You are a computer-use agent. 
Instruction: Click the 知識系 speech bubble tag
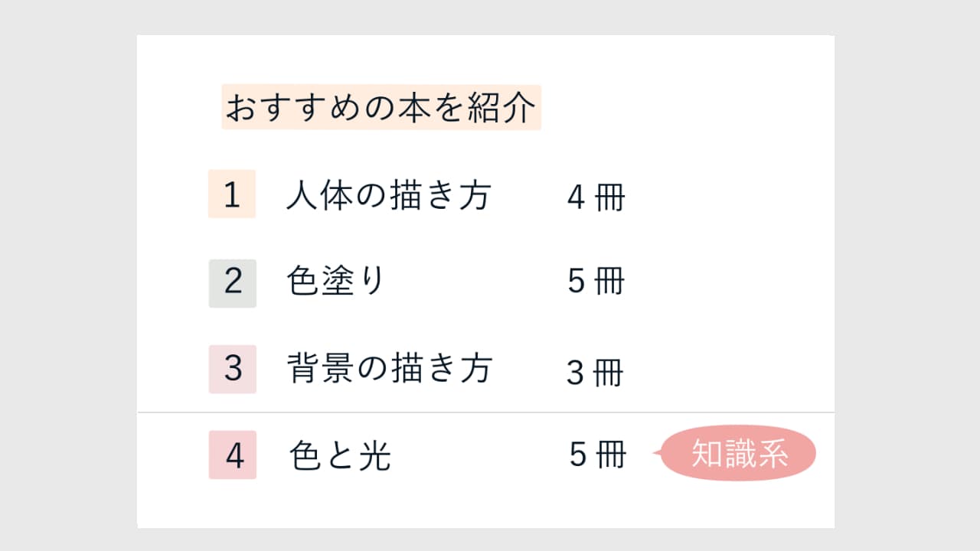[738, 453]
